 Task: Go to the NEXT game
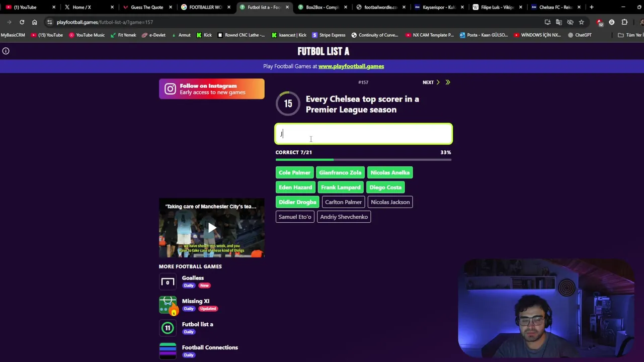point(431,82)
